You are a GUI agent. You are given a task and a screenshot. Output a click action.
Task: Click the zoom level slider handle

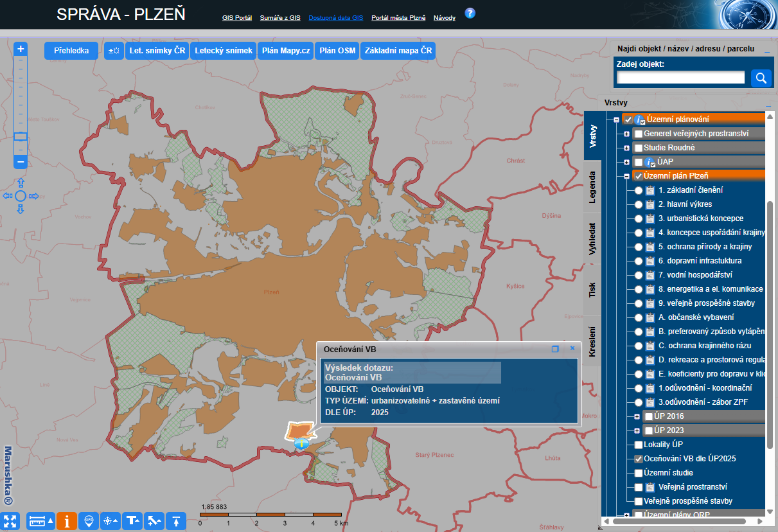click(x=21, y=136)
